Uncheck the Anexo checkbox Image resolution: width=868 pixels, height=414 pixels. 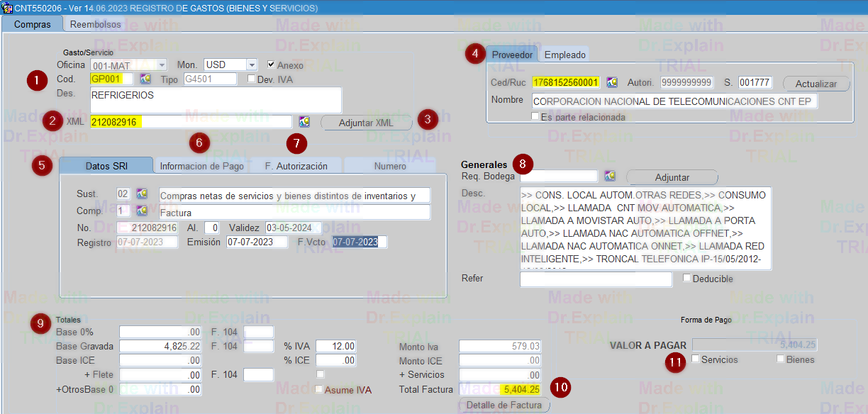(x=271, y=65)
